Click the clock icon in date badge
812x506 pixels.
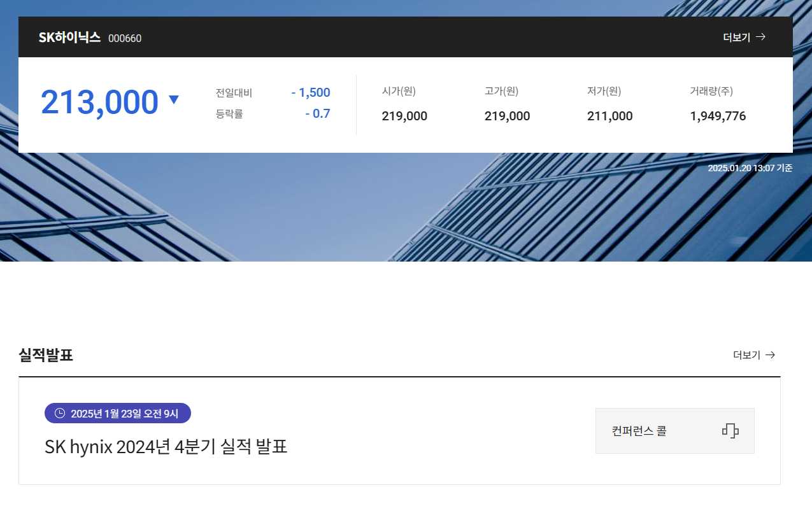[x=60, y=413]
